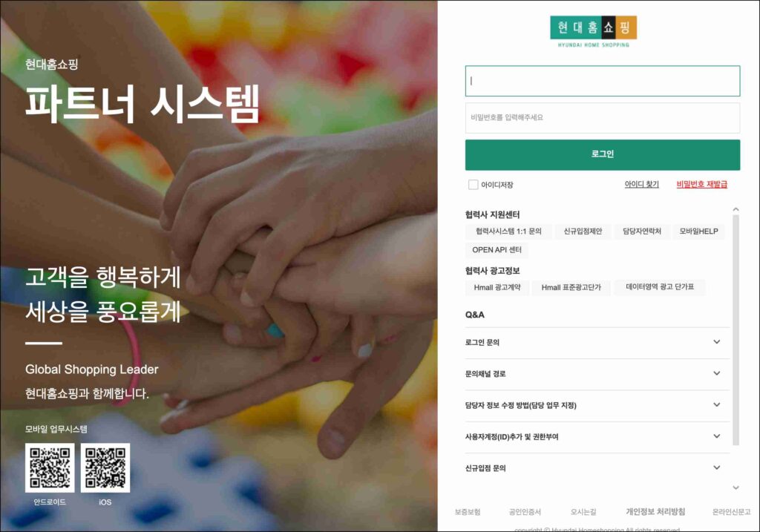This screenshot has height=532, width=760.
Task: Click the iOS QR code
Action: (105, 467)
